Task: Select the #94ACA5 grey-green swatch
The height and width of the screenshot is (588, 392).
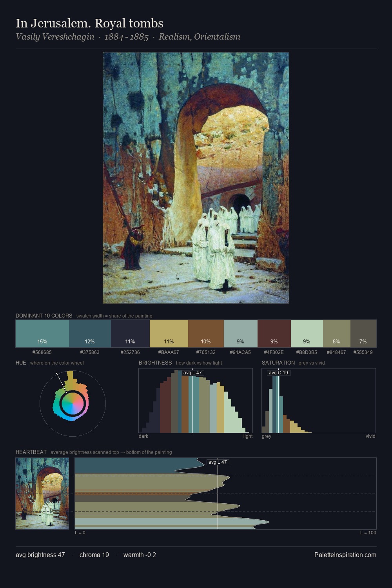Action: point(240,334)
